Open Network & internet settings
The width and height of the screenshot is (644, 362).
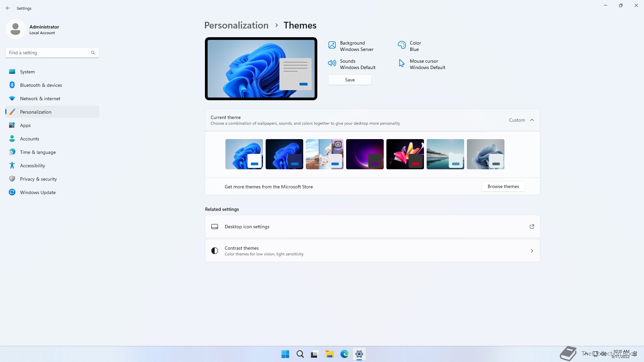(x=52, y=98)
